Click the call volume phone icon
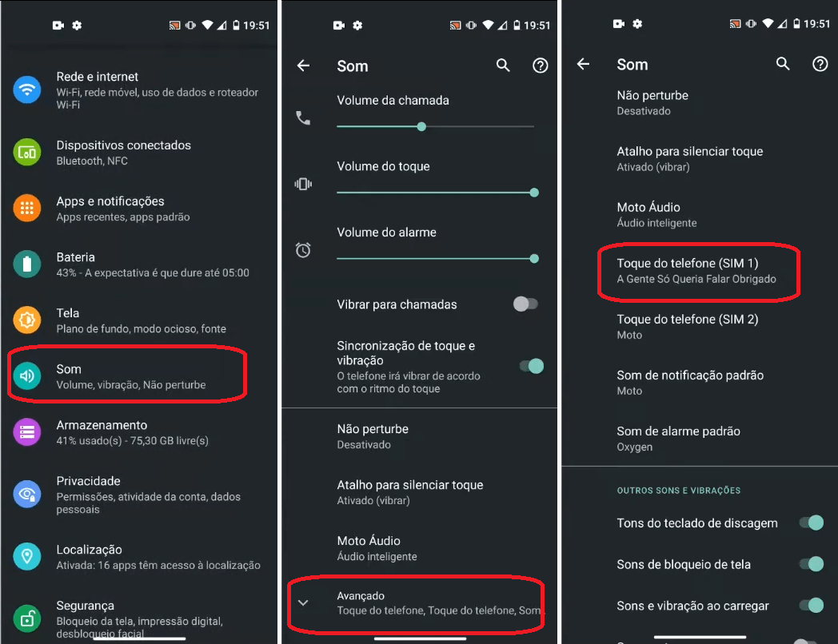Viewport: 838px width, 644px height. (304, 118)
